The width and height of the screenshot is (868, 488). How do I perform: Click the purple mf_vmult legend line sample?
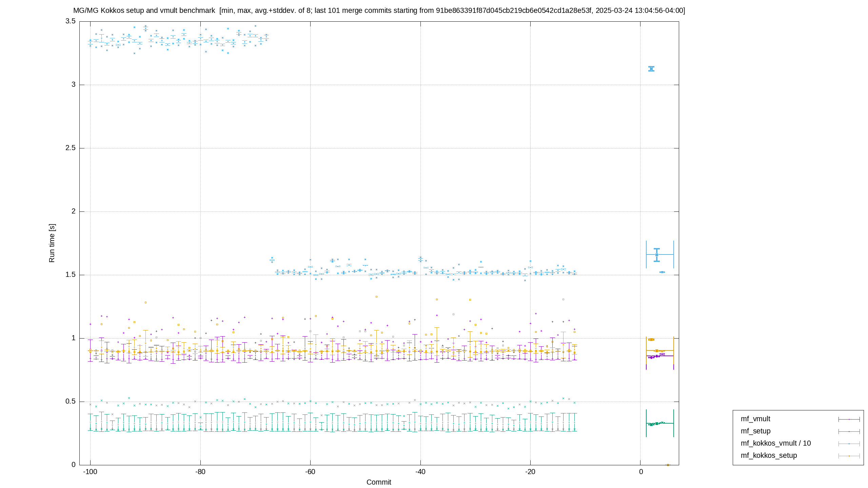point(849,419)
